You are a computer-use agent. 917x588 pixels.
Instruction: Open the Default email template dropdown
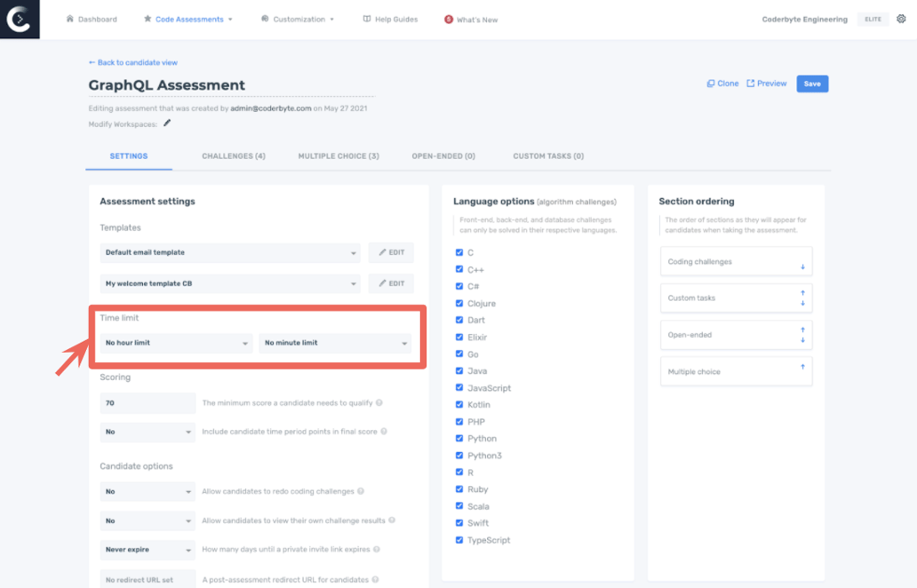pos(229,252)
